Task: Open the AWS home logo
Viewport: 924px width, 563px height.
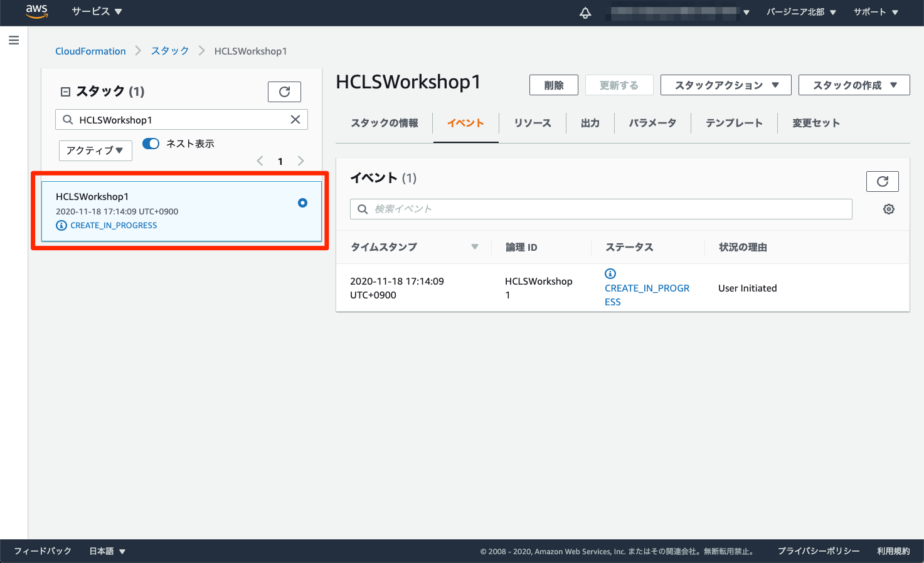Action: (x=37, y=12)
